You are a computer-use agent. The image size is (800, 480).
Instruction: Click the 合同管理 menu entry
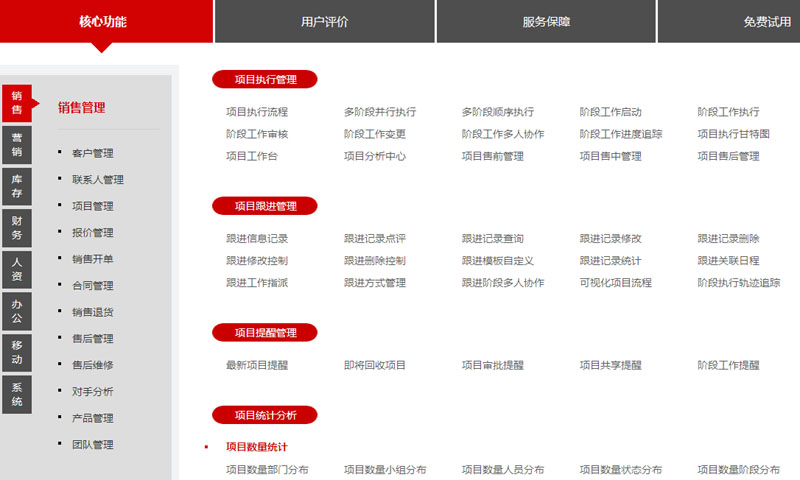coord(92,285)
